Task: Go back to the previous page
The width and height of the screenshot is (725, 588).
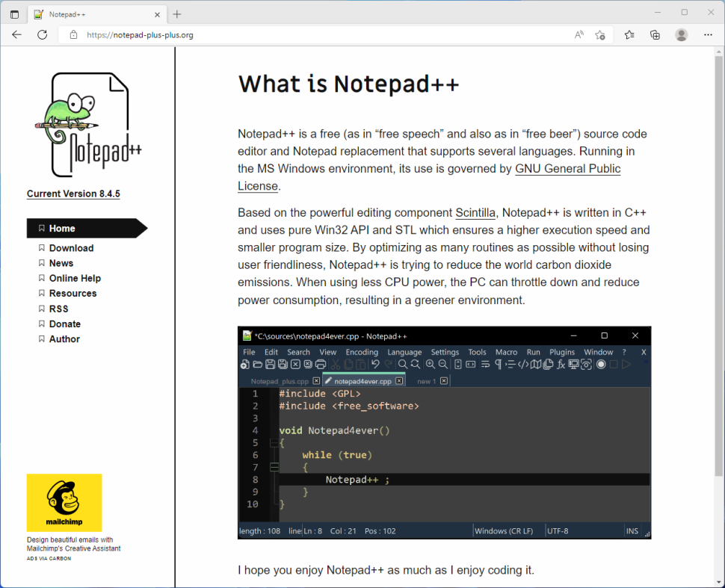Action: point(16,34)
